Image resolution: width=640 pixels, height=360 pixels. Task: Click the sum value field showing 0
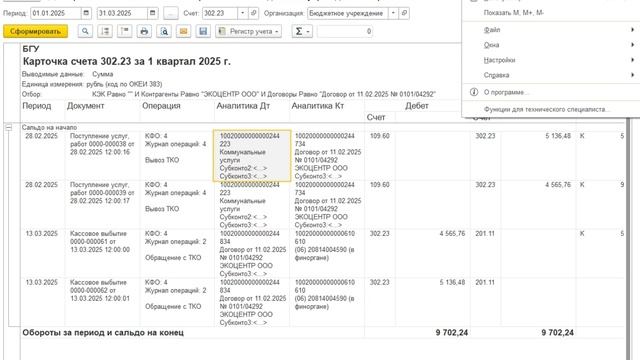(x=345, y=31)
